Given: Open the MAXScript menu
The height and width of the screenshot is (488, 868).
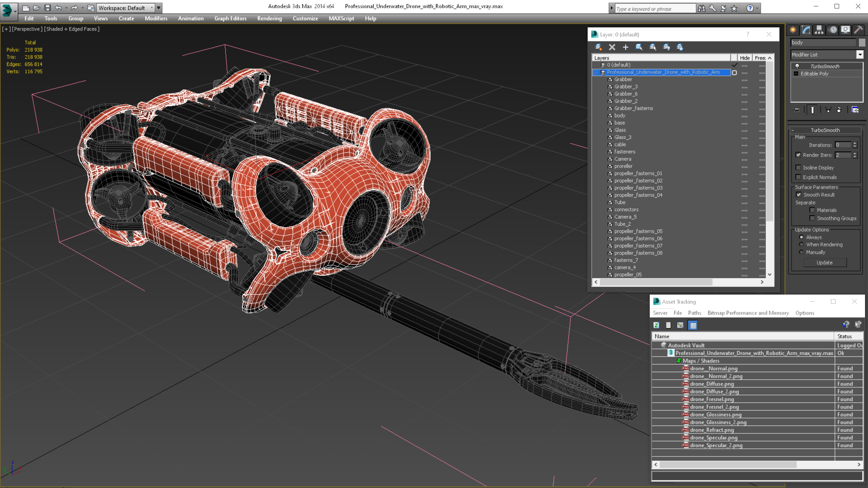Looking at the screenshot, I should tap(341, 18).
